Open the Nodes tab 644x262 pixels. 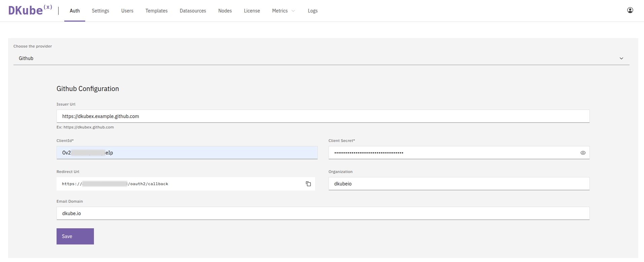pos(225,11)
